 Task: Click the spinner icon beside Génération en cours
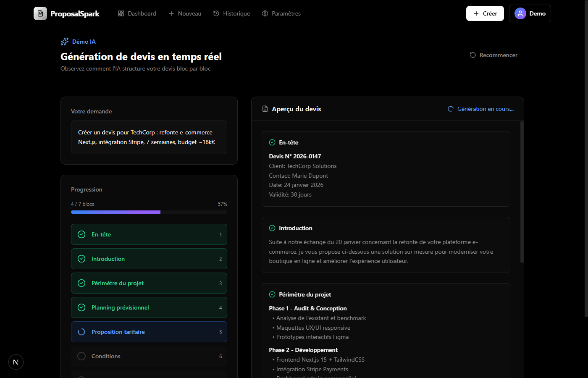(x=451, y=109)
